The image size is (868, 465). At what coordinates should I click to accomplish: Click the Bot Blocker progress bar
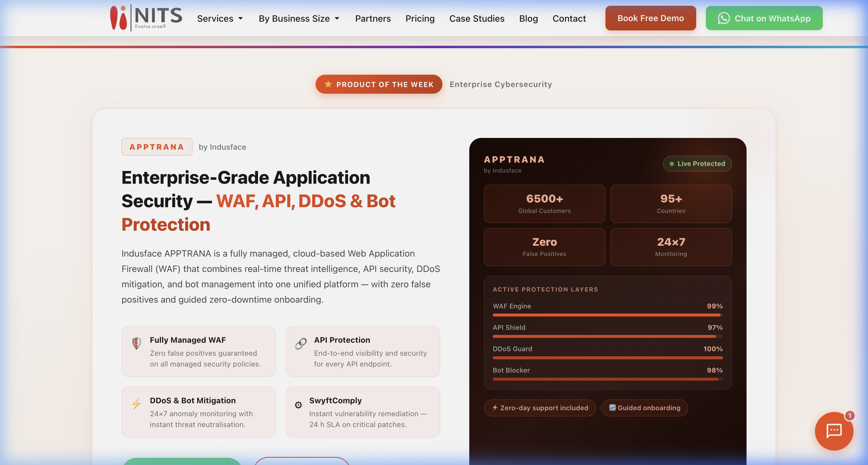tap(608, 379)
